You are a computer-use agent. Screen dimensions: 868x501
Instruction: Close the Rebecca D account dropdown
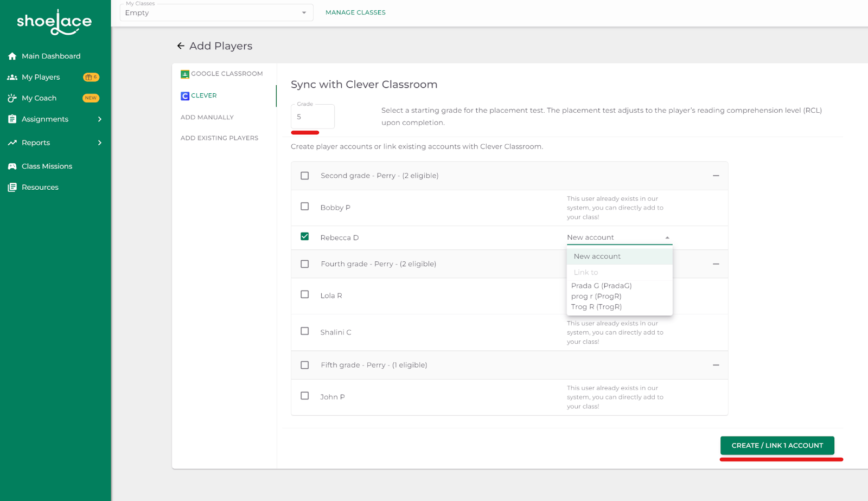pos(667,237)
